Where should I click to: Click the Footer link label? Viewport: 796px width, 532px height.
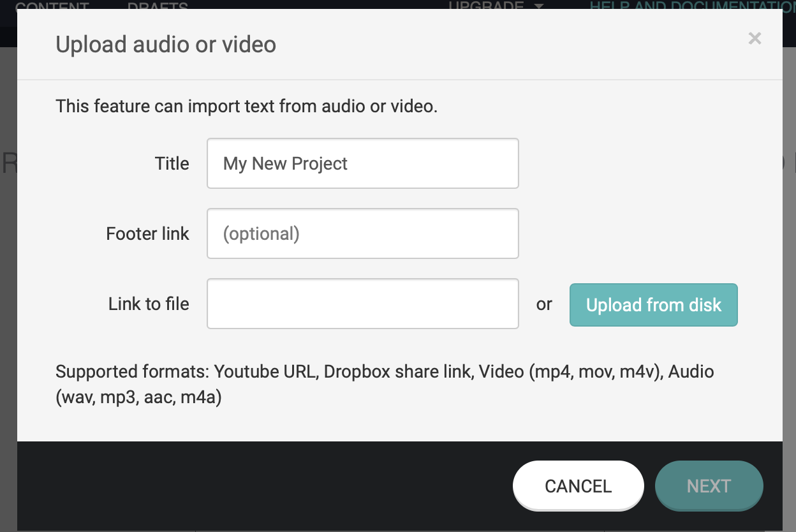point(148,234)
